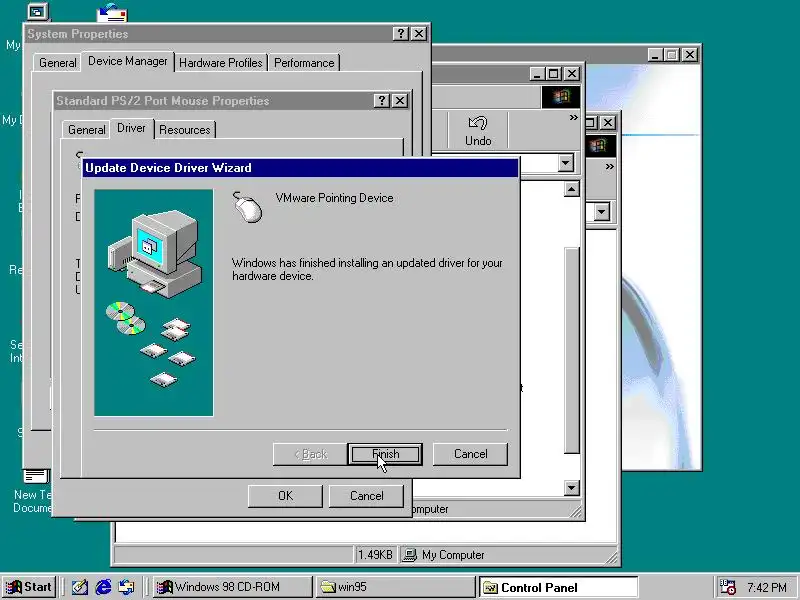Click OK in the Mouse Properties dialog

285,496
